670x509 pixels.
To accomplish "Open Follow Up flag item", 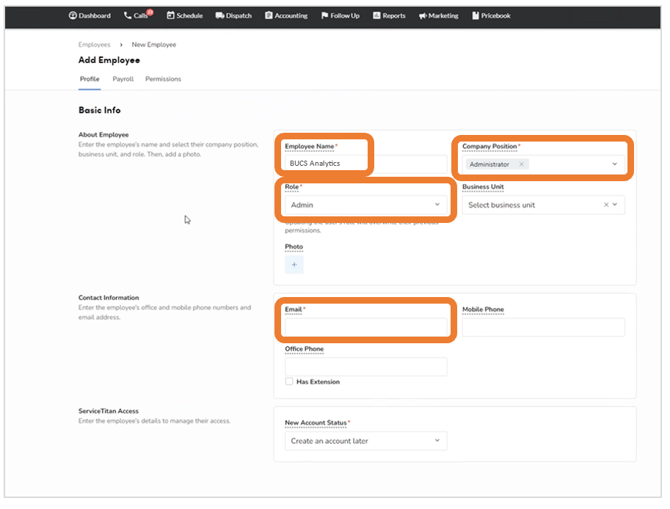I will [x=341, y=16].
